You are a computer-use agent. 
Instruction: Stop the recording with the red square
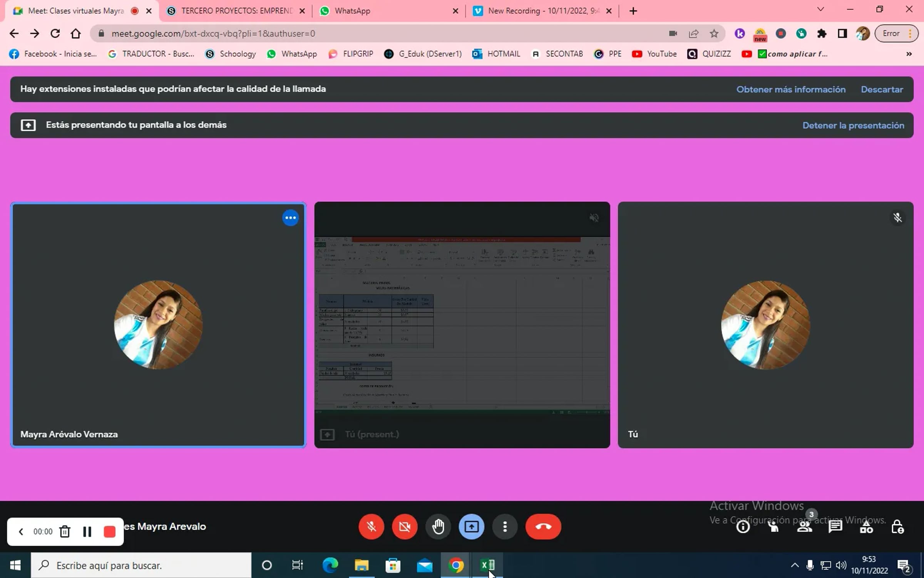110,531
